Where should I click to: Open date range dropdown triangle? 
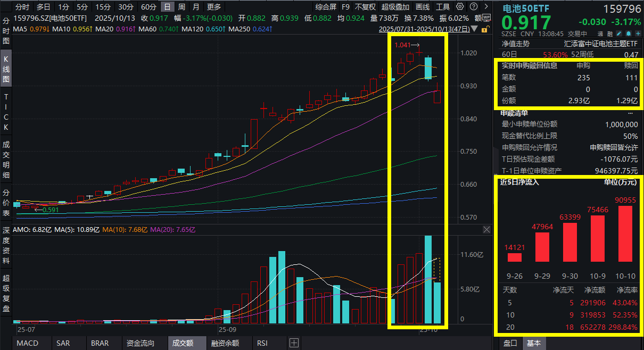[x=474, y=29]
